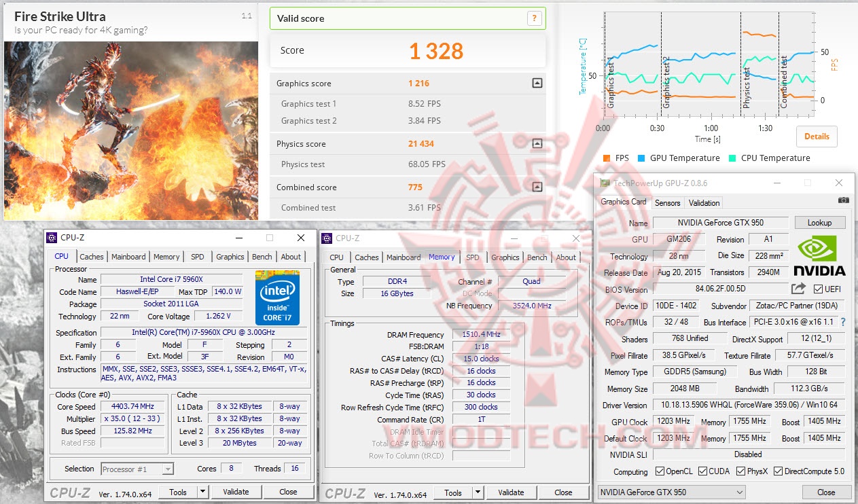Open the NVIDIA GeForce GTX 950 GPU selector dropdown
Viewport: 858px width, 504px height.
pyautogui.click(x=671, y=492)
